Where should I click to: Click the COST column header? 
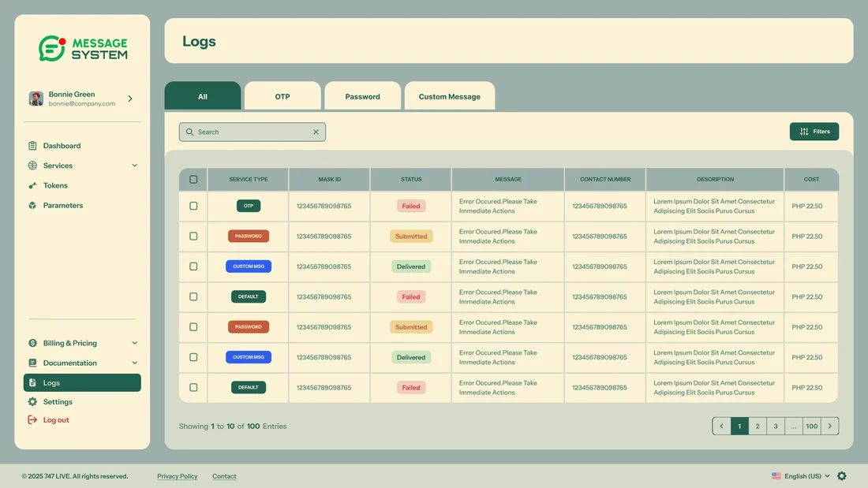click(x=811, y=179)
